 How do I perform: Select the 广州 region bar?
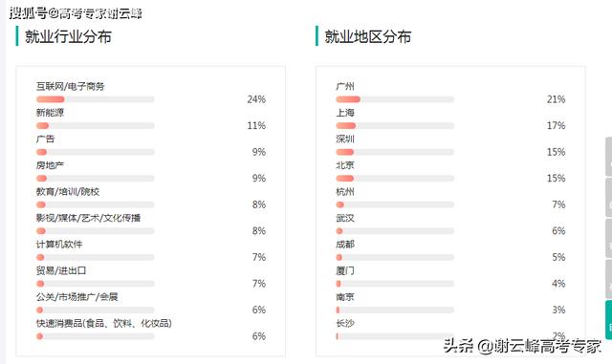click(395, 99)
